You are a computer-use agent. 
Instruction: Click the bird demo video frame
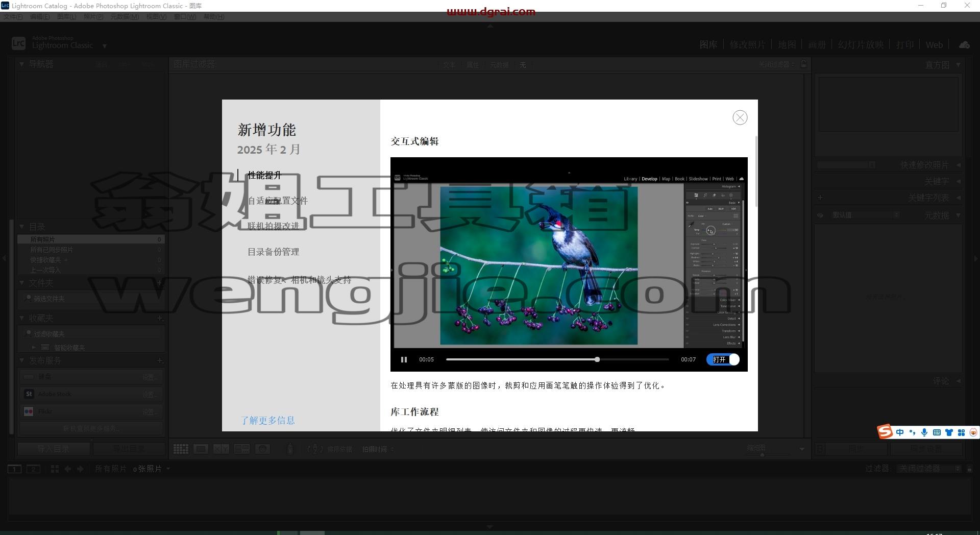tap(538, 265)
